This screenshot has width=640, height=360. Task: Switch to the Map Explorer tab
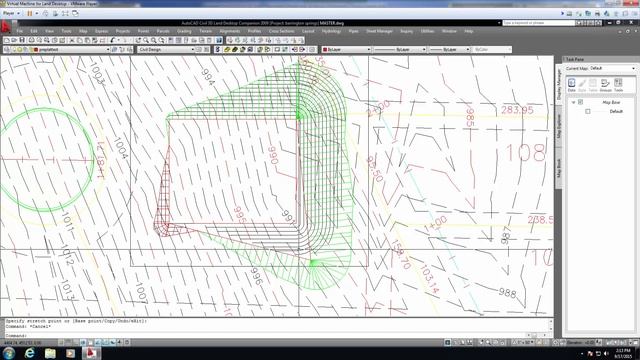pos(559,126)
